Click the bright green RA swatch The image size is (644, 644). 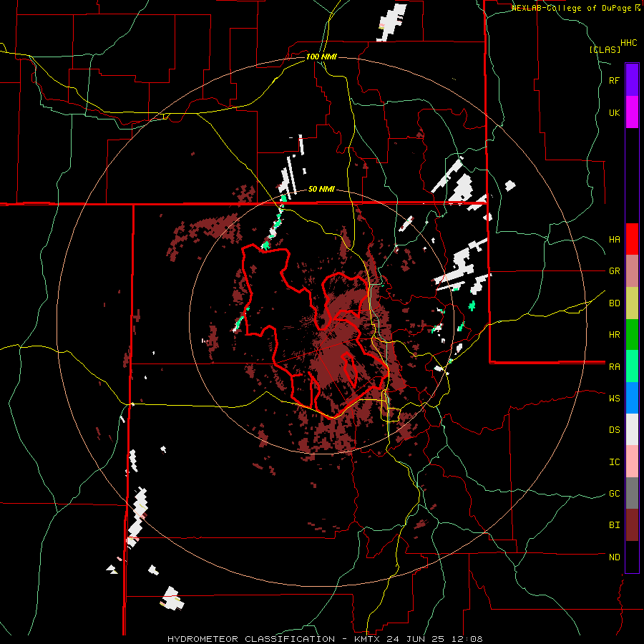click(632, 366)
